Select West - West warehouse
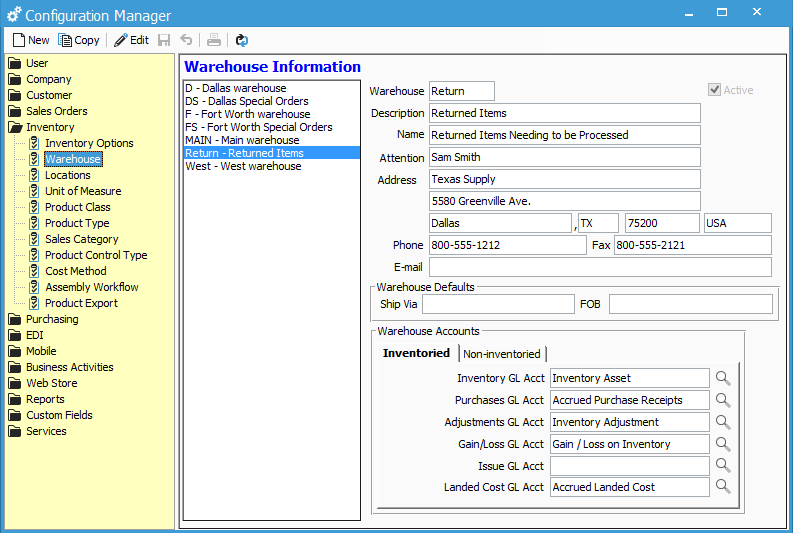This screenshot has height=533, width=793. pos(272,166)
